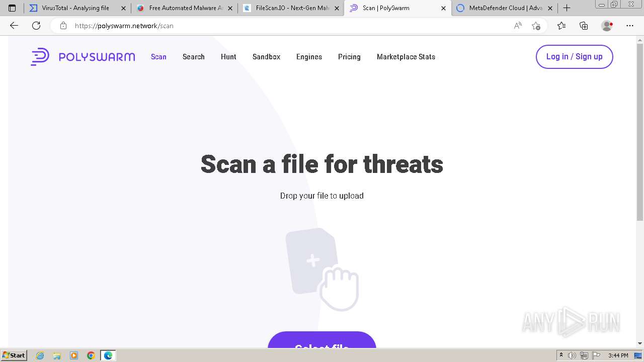Screen dimensions: 644x362
Task: Open the Collections icon
Action: click(x=584, y=26)
